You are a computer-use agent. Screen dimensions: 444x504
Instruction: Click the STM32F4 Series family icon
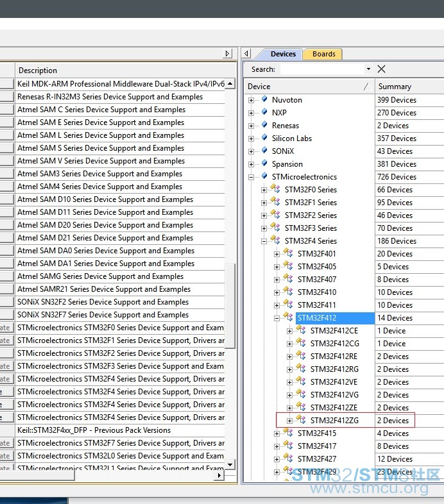tap(275, 240)
